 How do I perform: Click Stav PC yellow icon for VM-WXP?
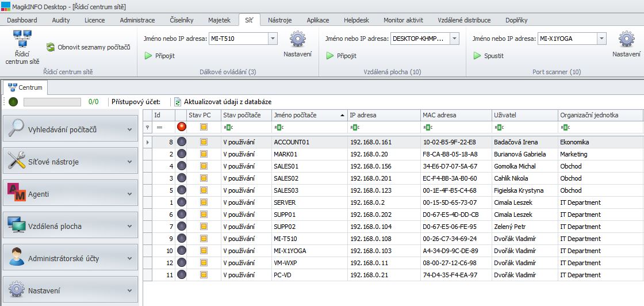click(204, 263)
